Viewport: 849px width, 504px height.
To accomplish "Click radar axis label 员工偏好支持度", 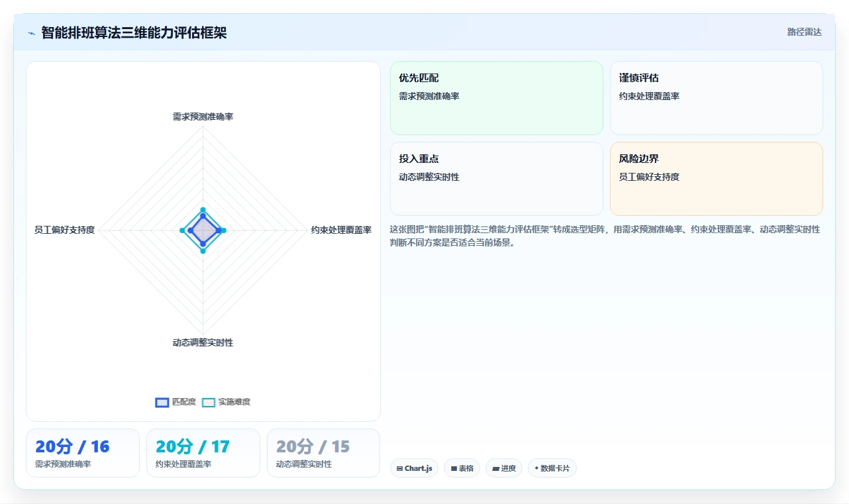I will pos(65,230).
